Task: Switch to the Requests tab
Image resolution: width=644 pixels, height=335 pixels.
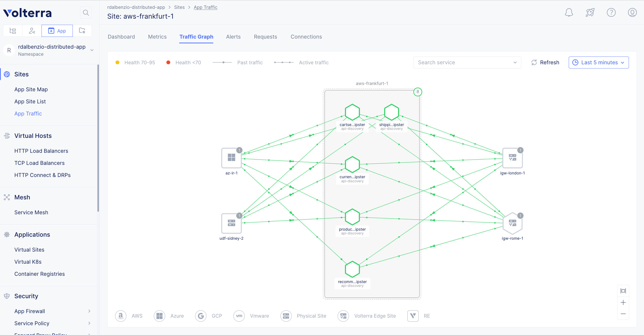Action: (265, 37)
